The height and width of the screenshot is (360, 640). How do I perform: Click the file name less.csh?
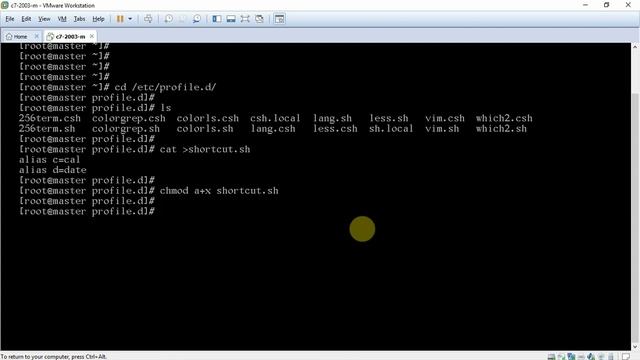(335, 129)
